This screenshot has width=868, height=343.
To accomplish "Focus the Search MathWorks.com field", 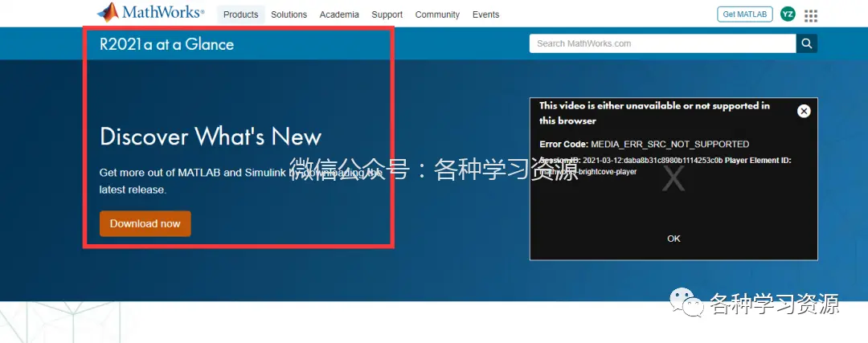I will click(x=662, y=43).
